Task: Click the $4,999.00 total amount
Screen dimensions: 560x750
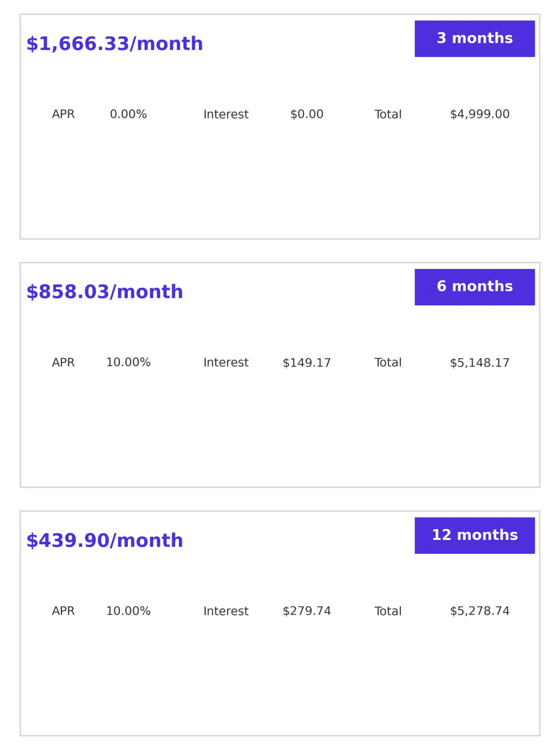Action: (x=480, y=114)
